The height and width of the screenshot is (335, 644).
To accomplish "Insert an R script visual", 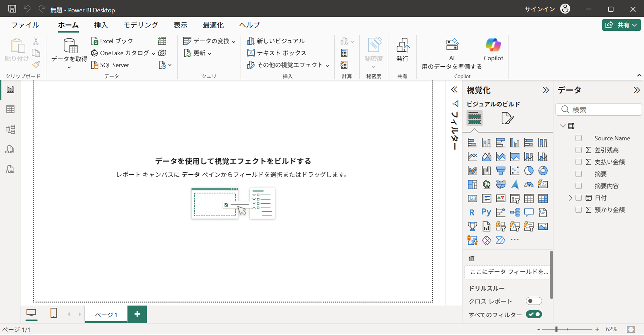I will [472, 212].
